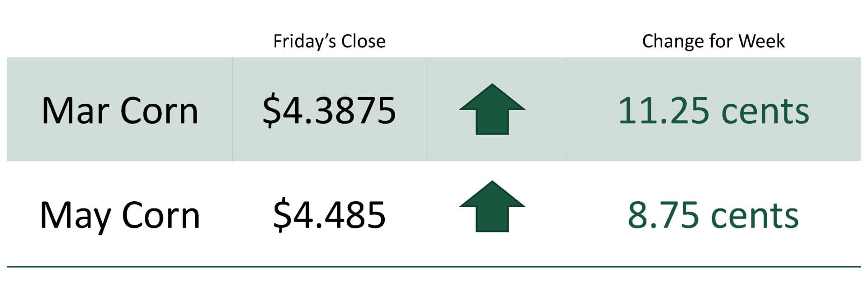Click the green up arrow in May Corn row
Image resolution: width=868 pixels, height=283 pixels.
click(492, 207)
